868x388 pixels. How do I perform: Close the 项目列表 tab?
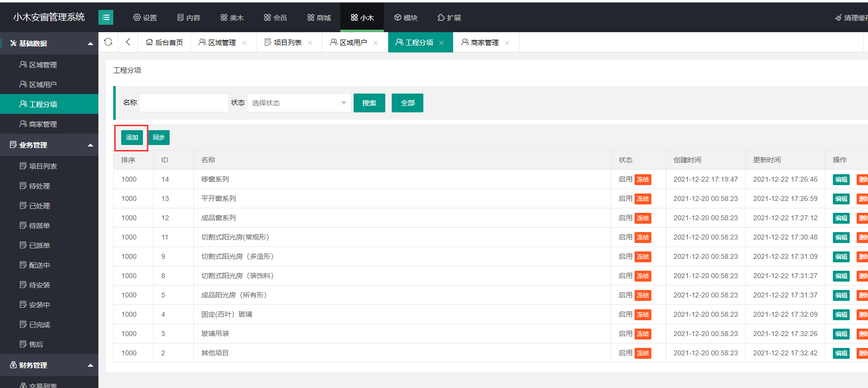coord(310,43)
